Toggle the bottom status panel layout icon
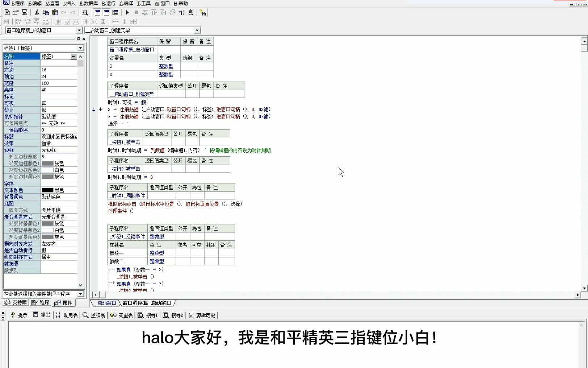This screenshot has height=368, width=588. pyautogui.click(x=106, y=12)
